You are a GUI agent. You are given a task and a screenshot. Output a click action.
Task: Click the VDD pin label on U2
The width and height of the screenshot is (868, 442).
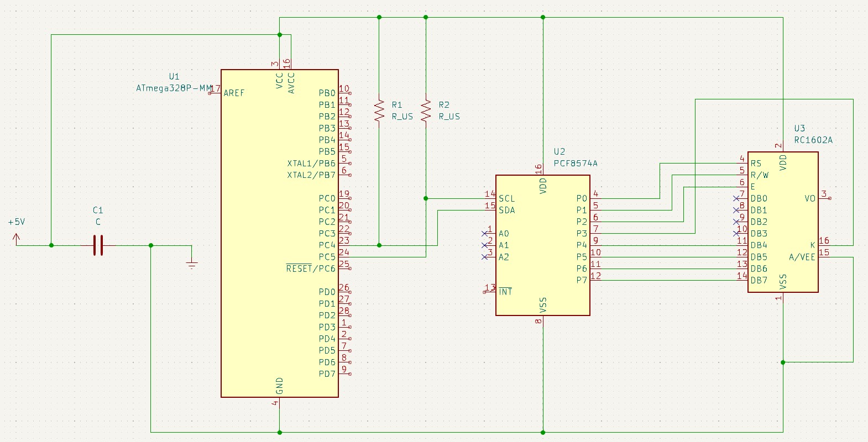(x=543, y=185)
